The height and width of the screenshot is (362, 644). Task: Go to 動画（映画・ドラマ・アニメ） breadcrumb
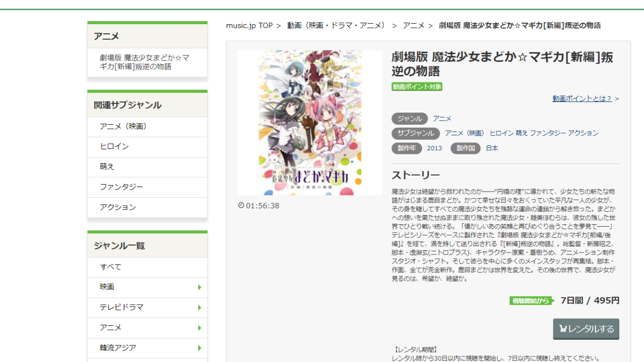tap(337, 25)
